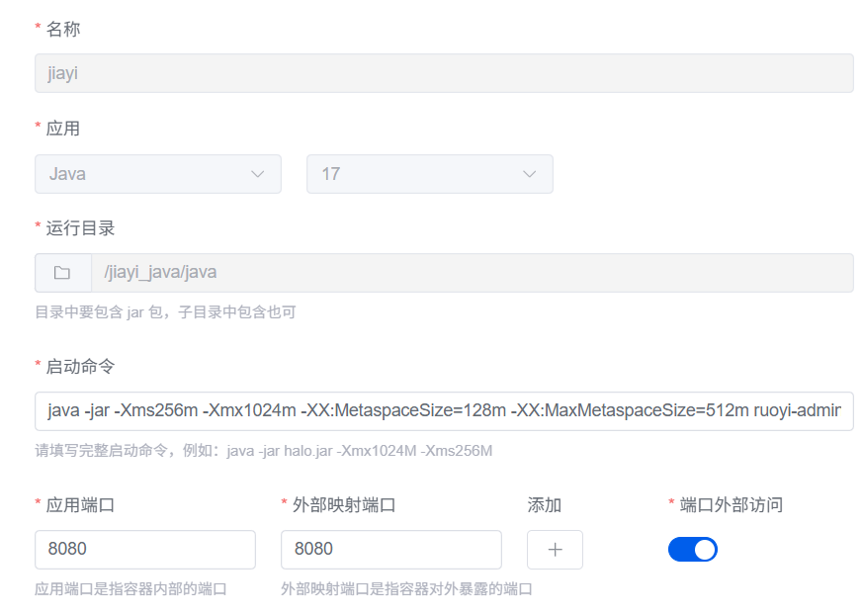The height and width of the screenshot is (616, 862).
Task: Click the startup command input field
Action: pos(444,411)
